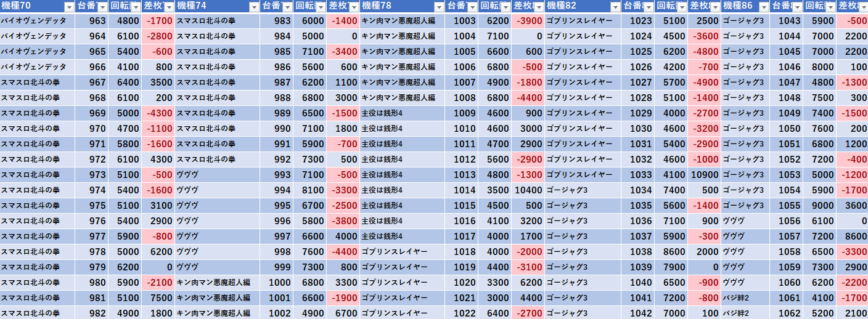Viewport: 868px width, 319px height.
Task: Click ゴージャグ3 name in row 1034
Action: (x=567, y=190)
